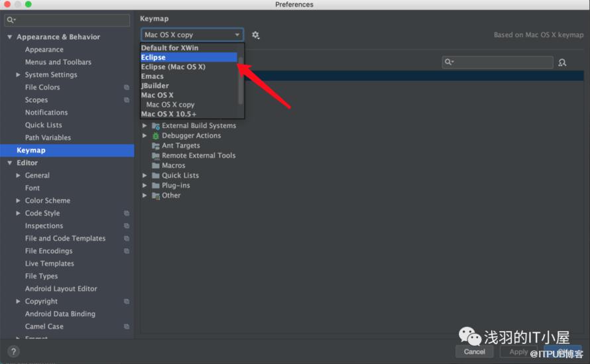590x364 pixels.
Task: Select Eclipse (Mac OS X) keymap option
Action: click(190, 66)
